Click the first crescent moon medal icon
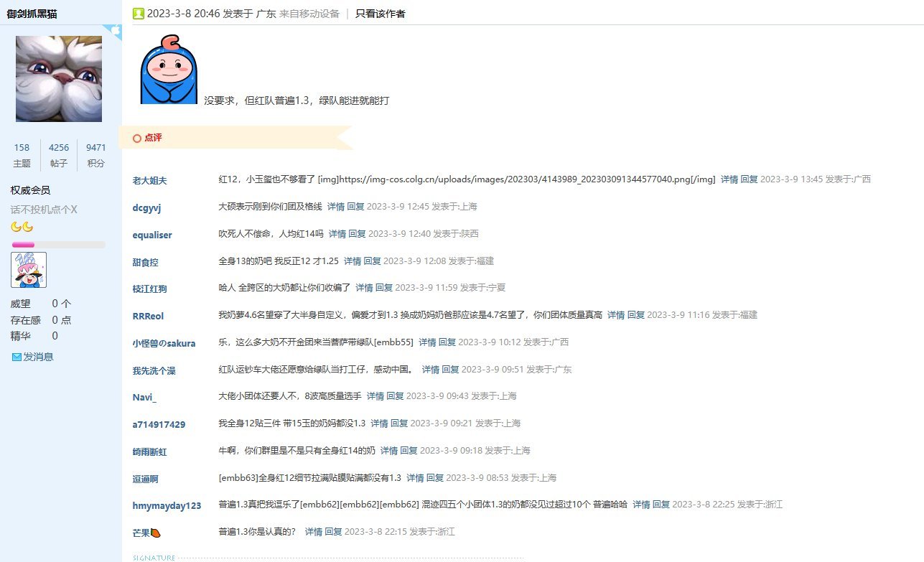This screenshot has width=924, height=562. (17, 226)
